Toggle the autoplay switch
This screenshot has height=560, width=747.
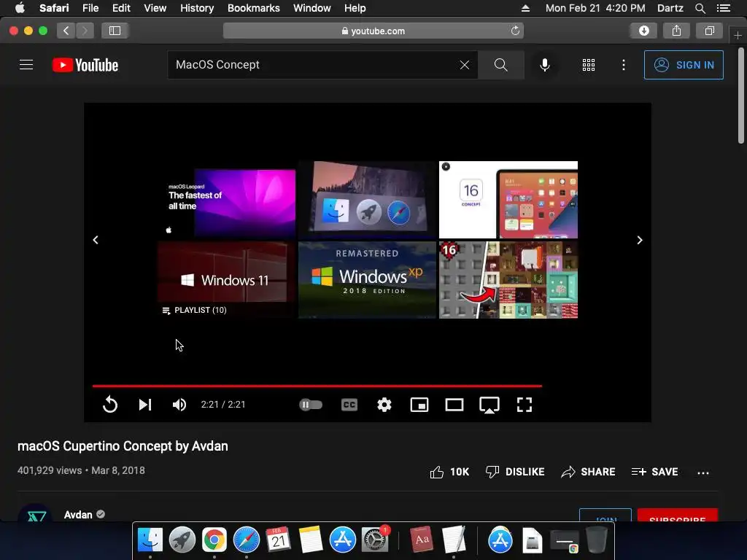click(311, 405)
